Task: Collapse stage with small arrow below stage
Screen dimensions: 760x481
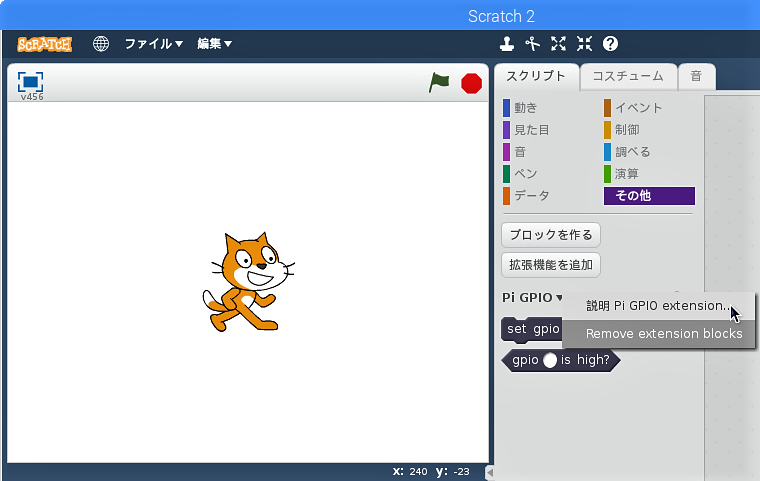Action: 490,472
